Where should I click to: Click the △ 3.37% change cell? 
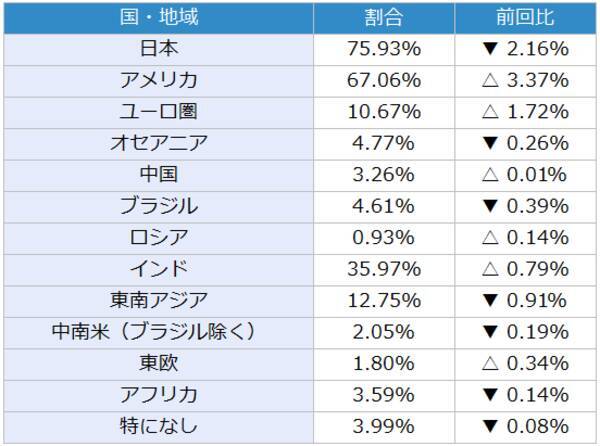524,80
